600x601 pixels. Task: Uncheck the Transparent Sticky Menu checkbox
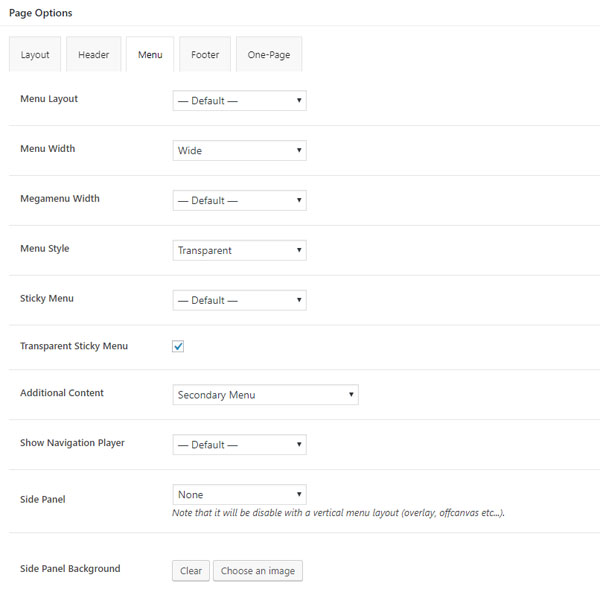[178, 346]
